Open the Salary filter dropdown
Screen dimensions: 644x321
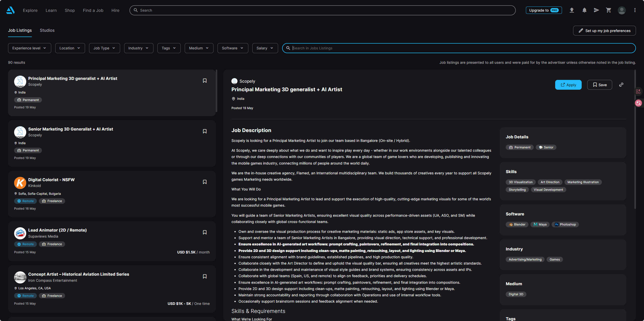coord(265,48)
